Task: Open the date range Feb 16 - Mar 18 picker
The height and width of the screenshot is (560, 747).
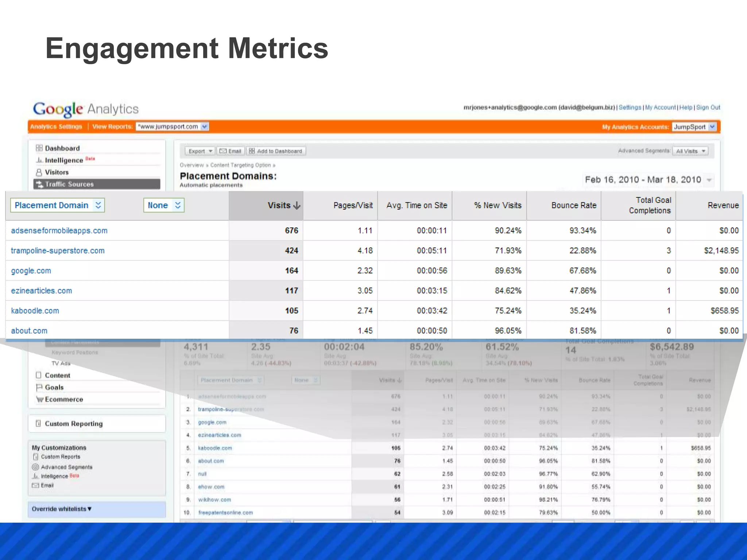Action: click(649, 180)
